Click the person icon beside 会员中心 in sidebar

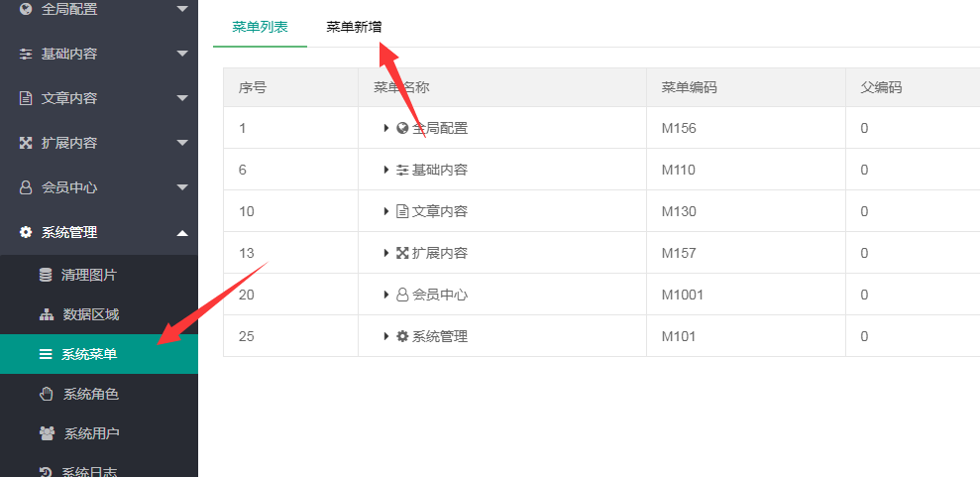tap(26, 187)
